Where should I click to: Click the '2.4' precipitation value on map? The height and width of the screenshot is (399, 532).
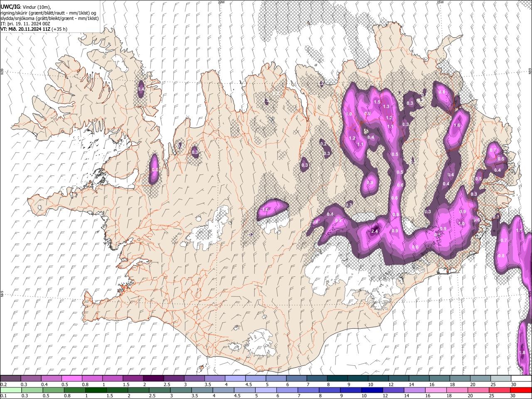click(x=374, y=232)
